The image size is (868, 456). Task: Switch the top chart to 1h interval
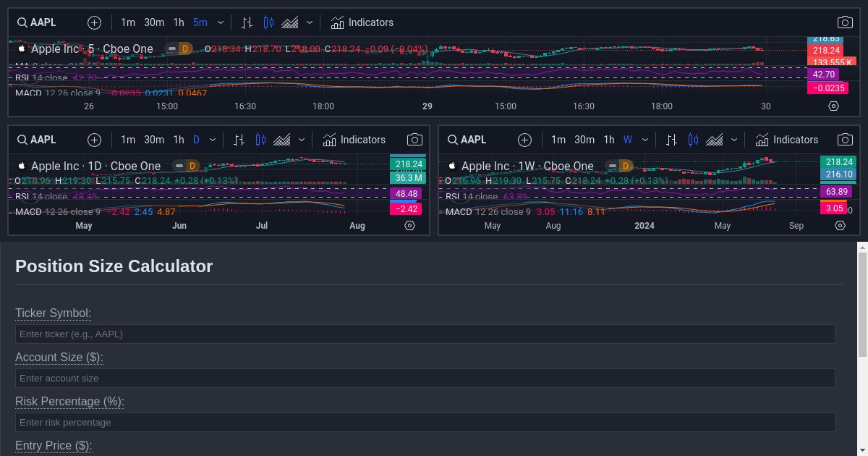(x=179, y=22)
